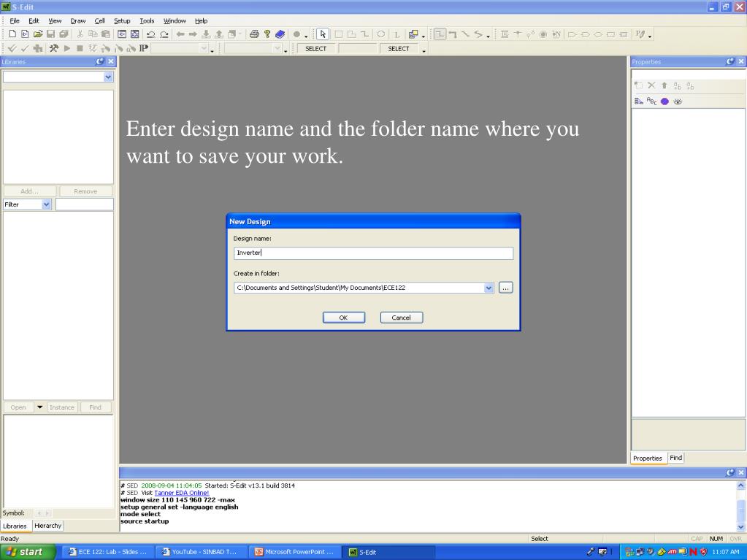747x560 pixels.
Task: Click the stop square icon
Action: pos(80,48)
